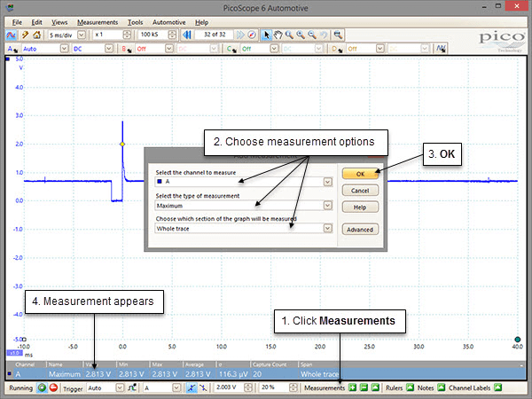Open Channel D options button
Viewport: 532px width, 399px height.
point(337,49)
